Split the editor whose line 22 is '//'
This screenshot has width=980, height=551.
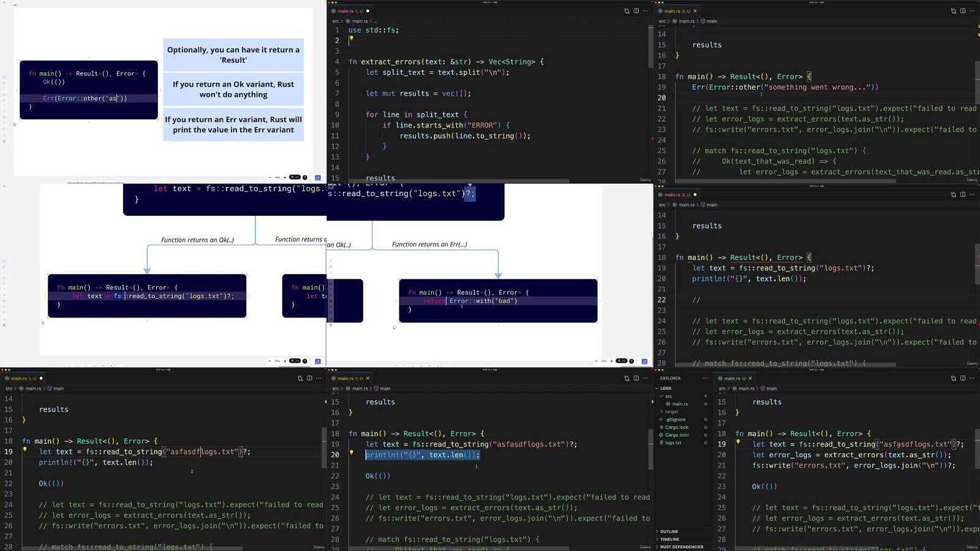(962, 195)
